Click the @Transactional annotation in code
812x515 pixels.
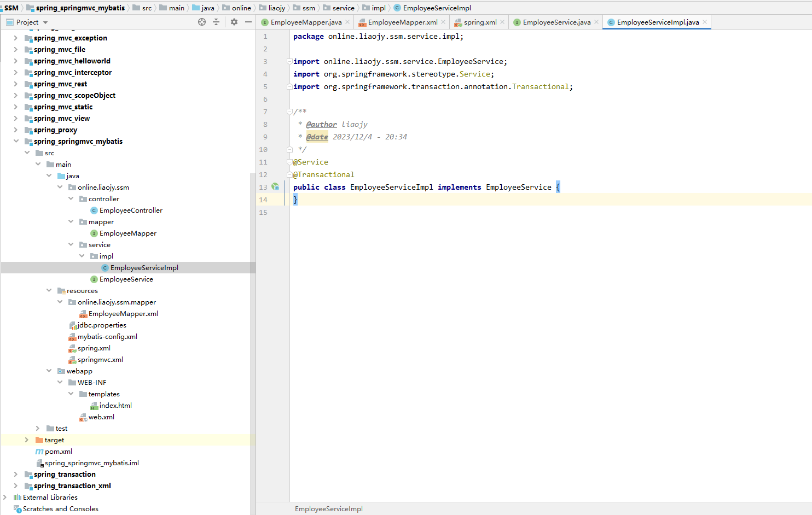coord(324,175)
